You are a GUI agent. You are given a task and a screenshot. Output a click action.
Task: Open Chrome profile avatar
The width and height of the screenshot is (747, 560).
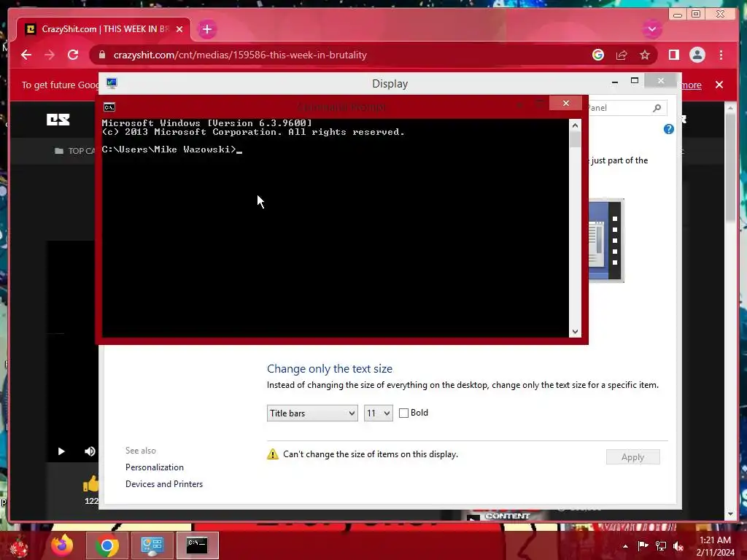(697, 55)
